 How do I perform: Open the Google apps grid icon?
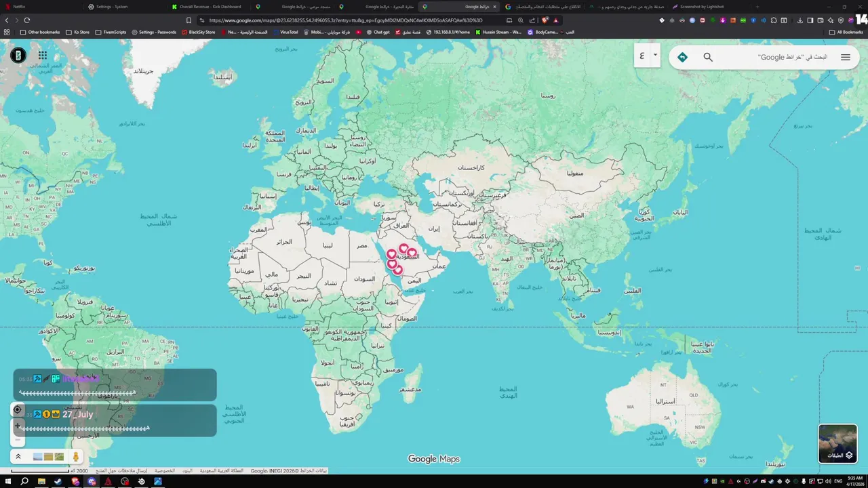coord(43,56)
